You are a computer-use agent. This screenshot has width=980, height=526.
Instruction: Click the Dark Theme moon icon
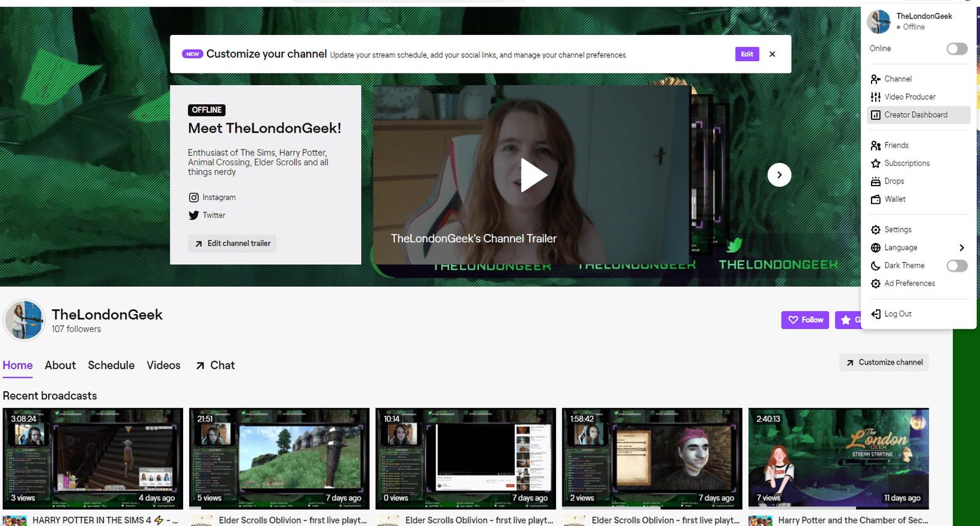(875, 266)
